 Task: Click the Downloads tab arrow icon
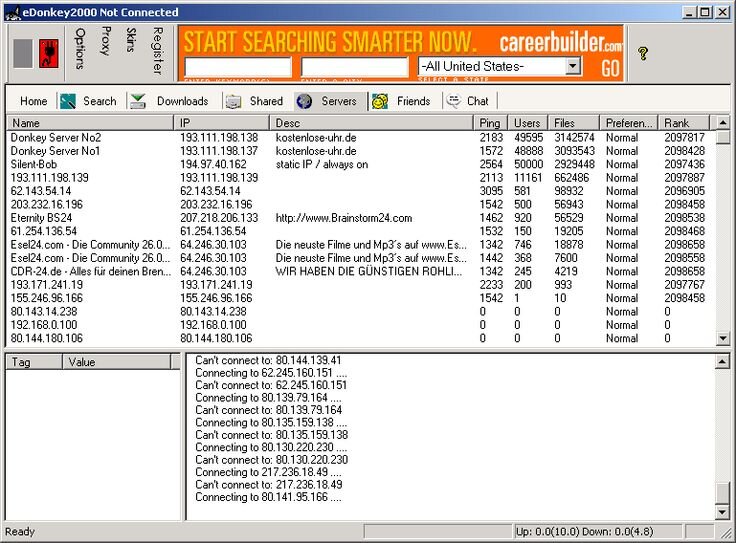[x=138, y=101]
